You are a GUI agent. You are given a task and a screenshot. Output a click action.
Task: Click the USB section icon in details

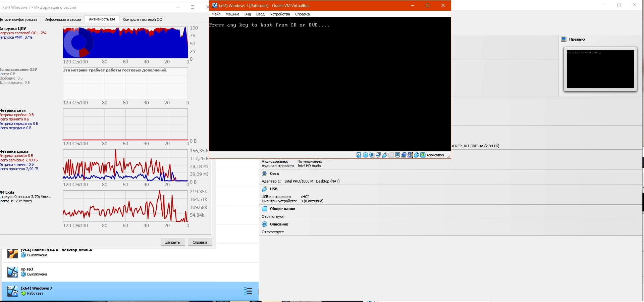(265, 189)
